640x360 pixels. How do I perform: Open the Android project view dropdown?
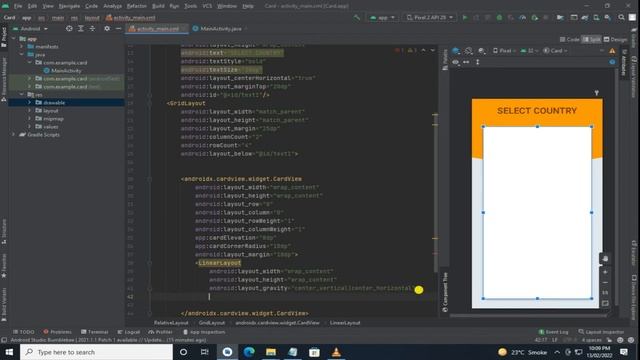30,29
